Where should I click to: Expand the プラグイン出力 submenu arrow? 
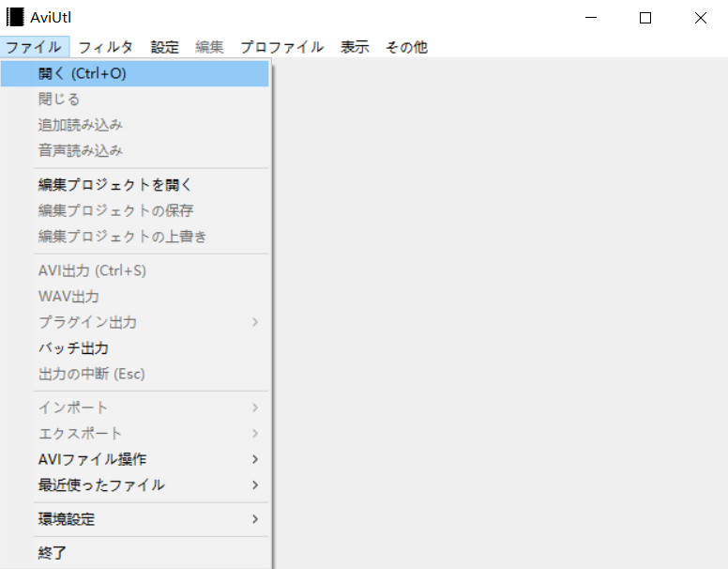(255, 322)
